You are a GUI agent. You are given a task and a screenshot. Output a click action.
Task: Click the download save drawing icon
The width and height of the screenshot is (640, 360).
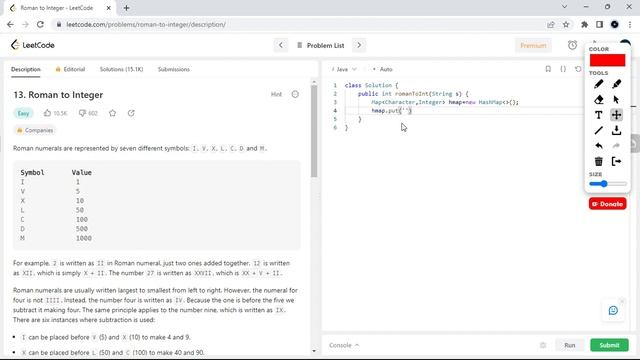pyautogui.click(x=616, y=131)
